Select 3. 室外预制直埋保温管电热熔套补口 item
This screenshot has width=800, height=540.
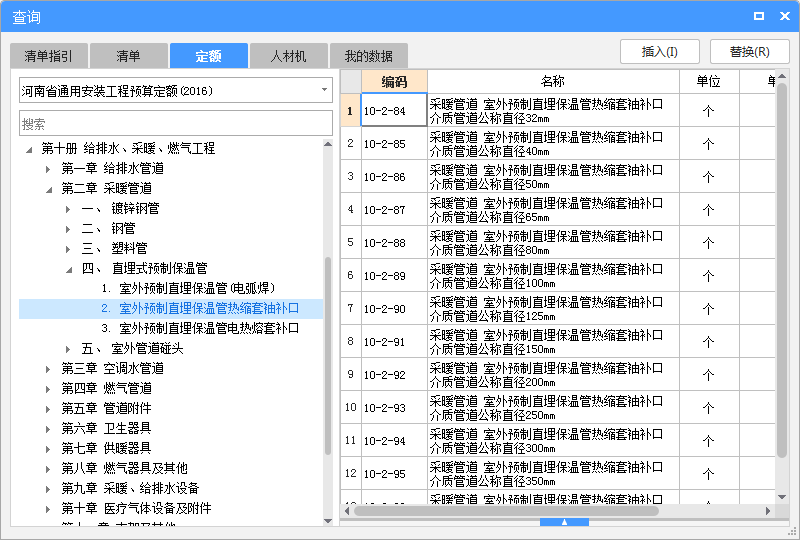coord(199,328)
